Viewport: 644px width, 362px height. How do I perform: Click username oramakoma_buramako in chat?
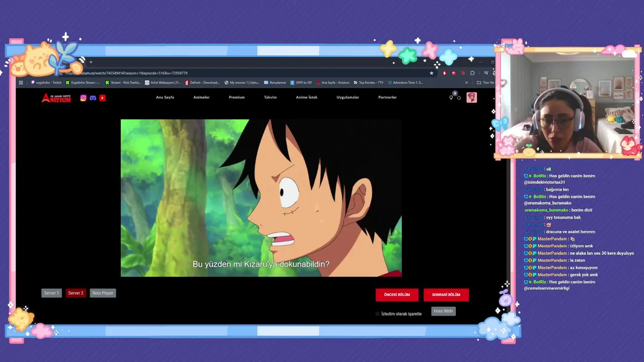click(x=546, y=210)
